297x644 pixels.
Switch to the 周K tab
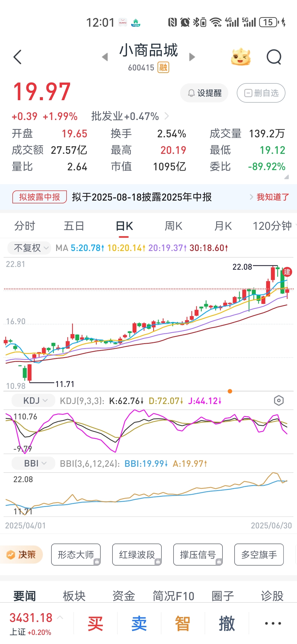pos(174,226)
